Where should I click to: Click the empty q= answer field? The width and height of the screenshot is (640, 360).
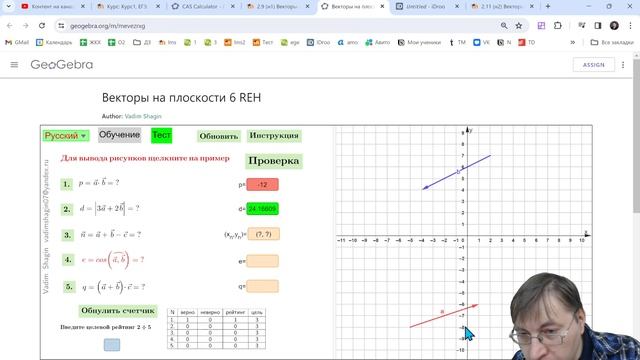(262, 287)
